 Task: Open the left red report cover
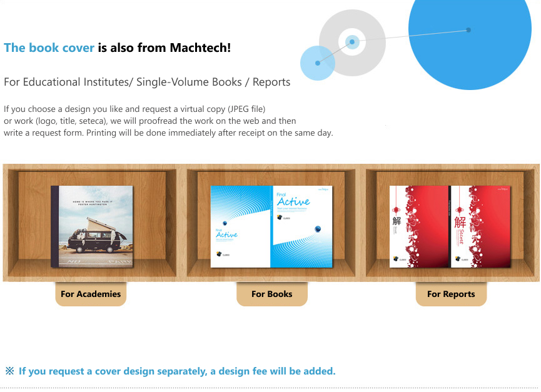(x=419, y=226)
